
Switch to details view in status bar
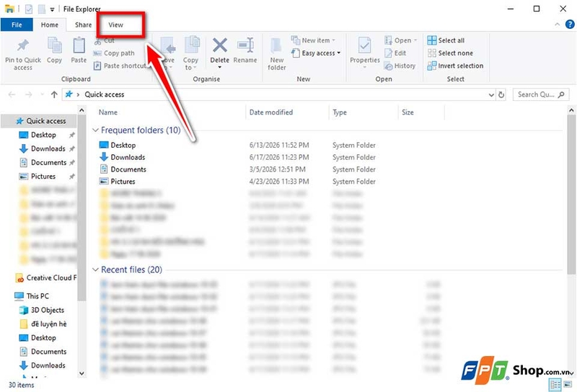tap(555, 385)
